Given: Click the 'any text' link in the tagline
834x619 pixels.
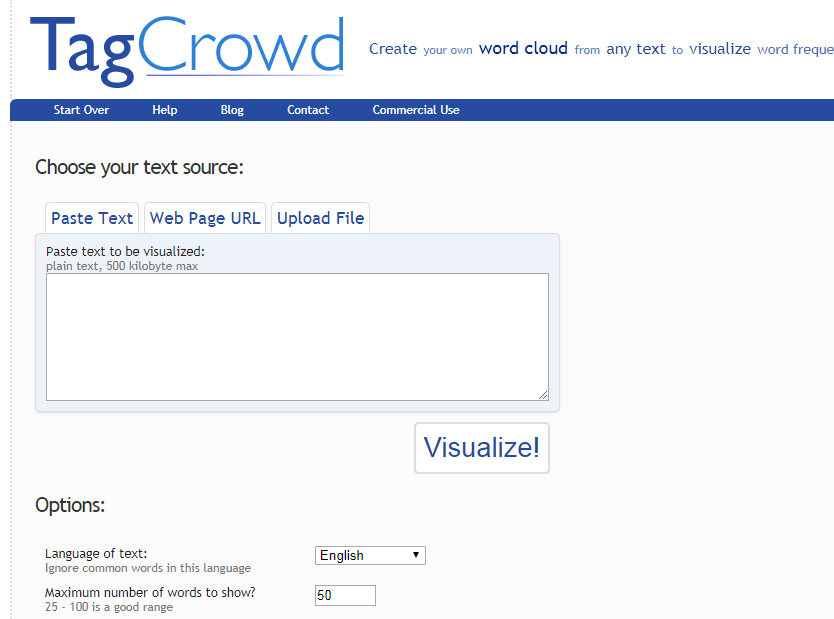Looking at the screenshot, I should click(635, 48).
